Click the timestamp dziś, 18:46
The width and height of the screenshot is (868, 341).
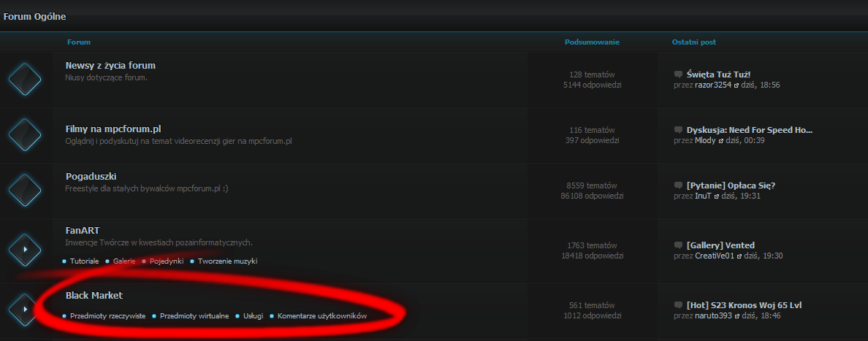[x=761, y=316]
